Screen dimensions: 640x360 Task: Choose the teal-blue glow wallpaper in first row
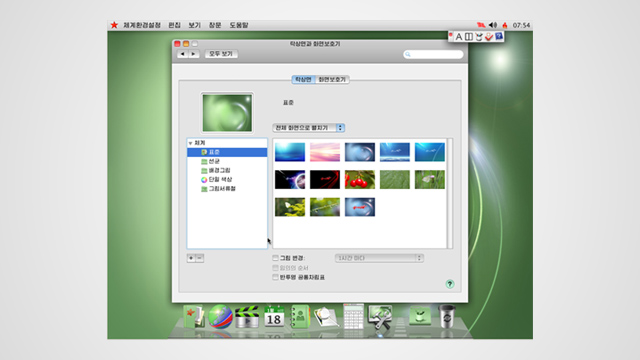290,152
